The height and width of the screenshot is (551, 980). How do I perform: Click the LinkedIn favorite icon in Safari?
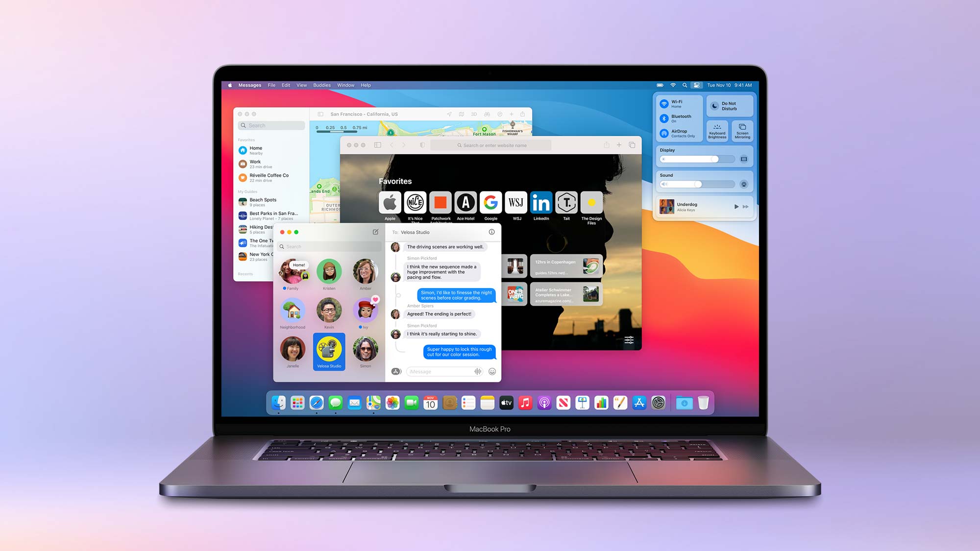541,202
